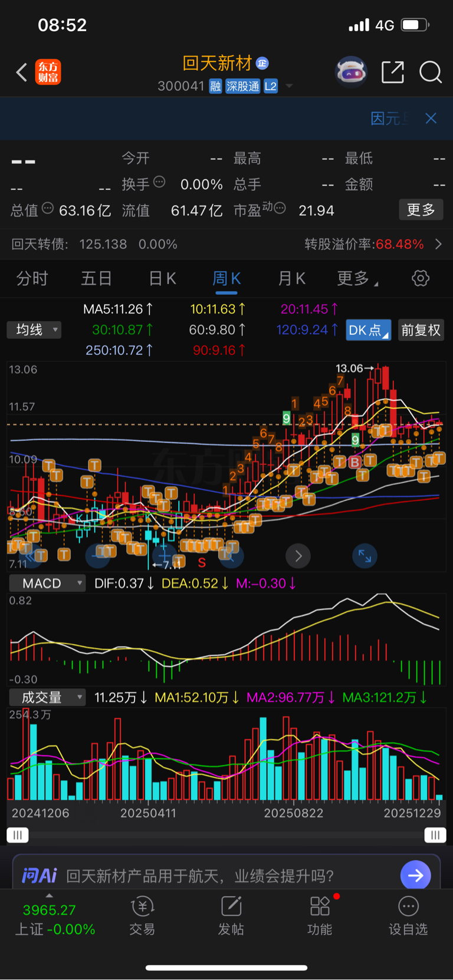
Task: Tap the DEA:0.52 reading
Action: click(x=194, y=583)
